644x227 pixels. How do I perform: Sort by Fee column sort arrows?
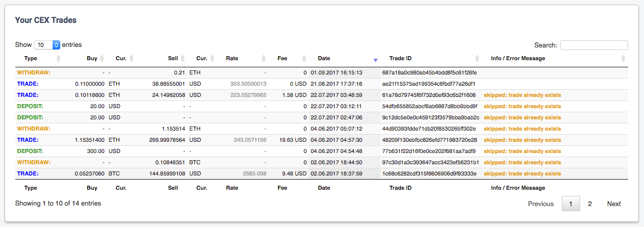pos(304,59)
